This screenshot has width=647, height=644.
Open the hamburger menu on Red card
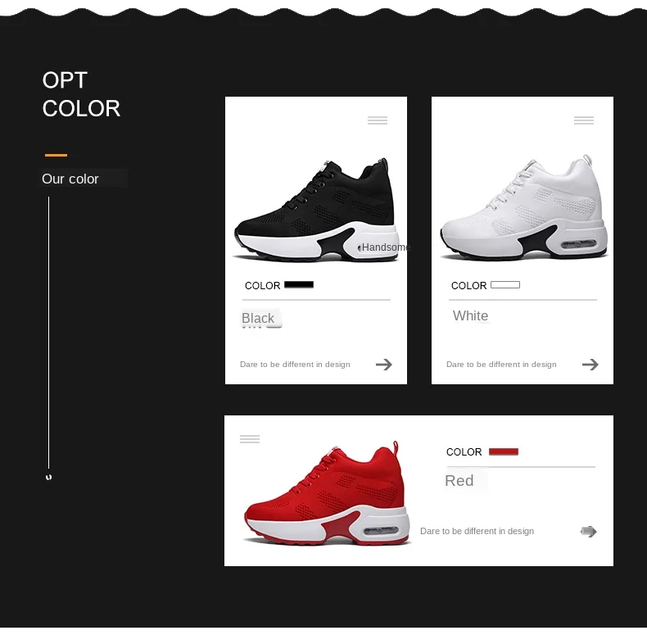(x=250, y=439)
